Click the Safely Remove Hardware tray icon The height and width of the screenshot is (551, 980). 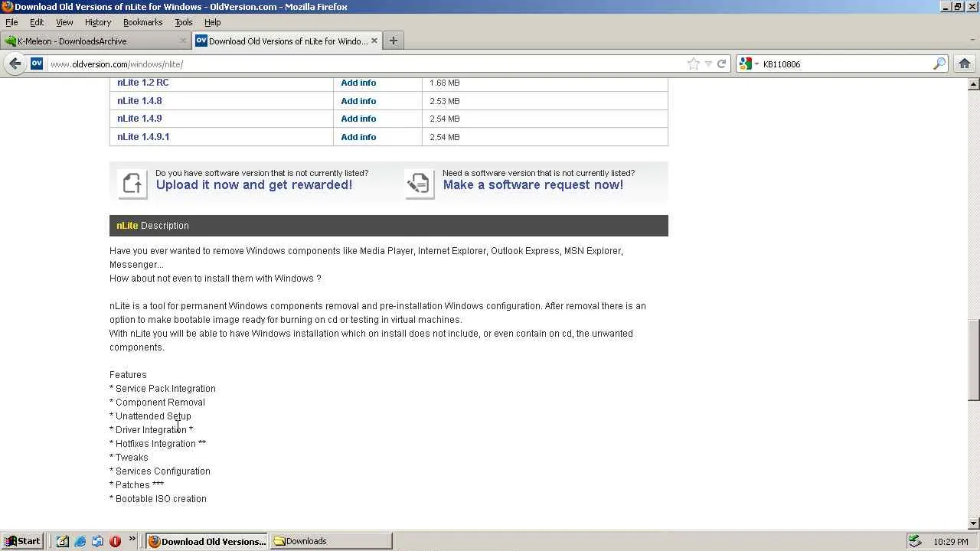(915, 541)
